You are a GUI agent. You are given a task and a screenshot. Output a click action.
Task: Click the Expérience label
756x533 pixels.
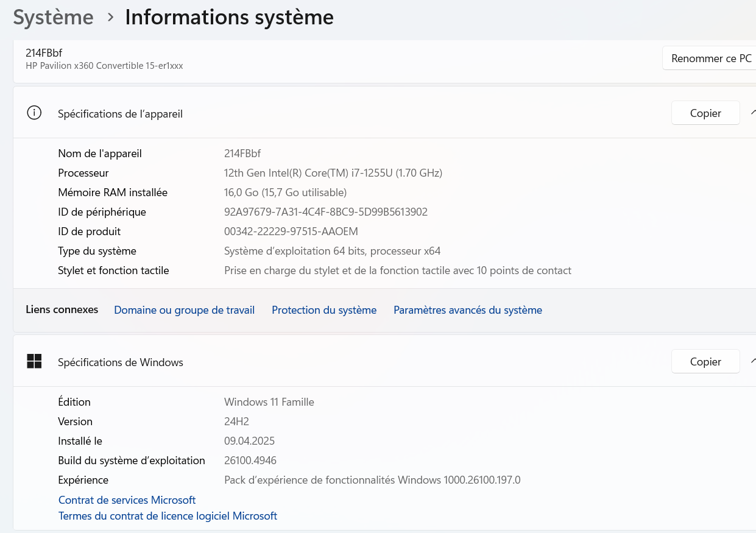click(x=83, y=480)
